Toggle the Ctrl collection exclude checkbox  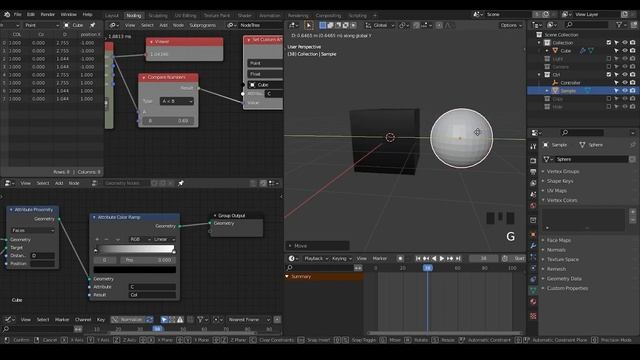(x=609, y=75)
